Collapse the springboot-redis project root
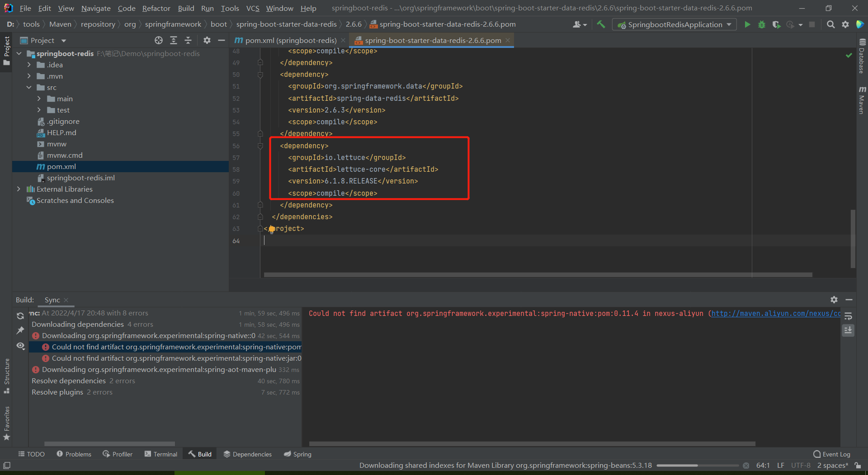This screenshot has height=475, width=868. (19, 53)
